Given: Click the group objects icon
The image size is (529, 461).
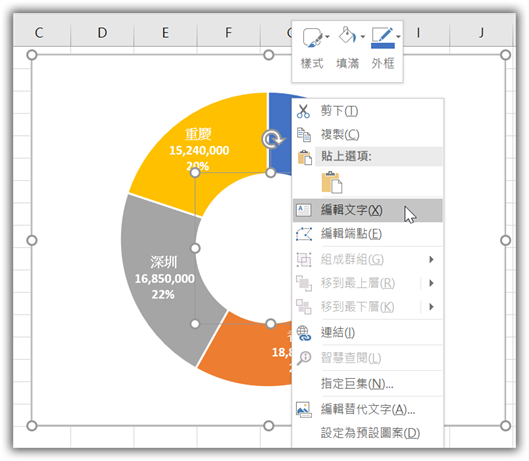Looking at the screenshot, I should click(x=304, y=260).
